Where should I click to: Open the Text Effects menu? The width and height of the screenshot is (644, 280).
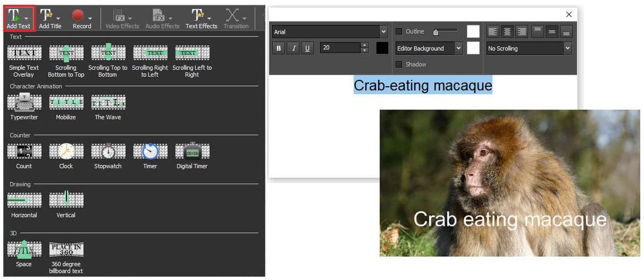click(201, 19)
